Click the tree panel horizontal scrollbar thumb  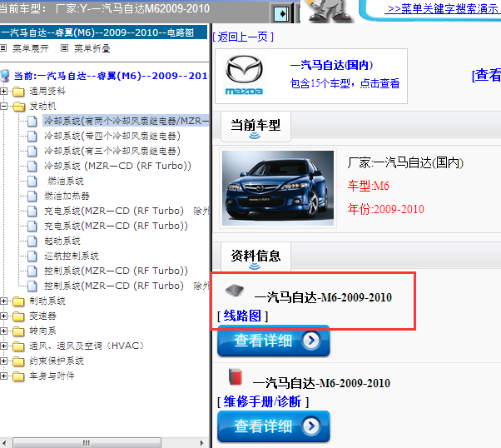click(x=87, y=443)
